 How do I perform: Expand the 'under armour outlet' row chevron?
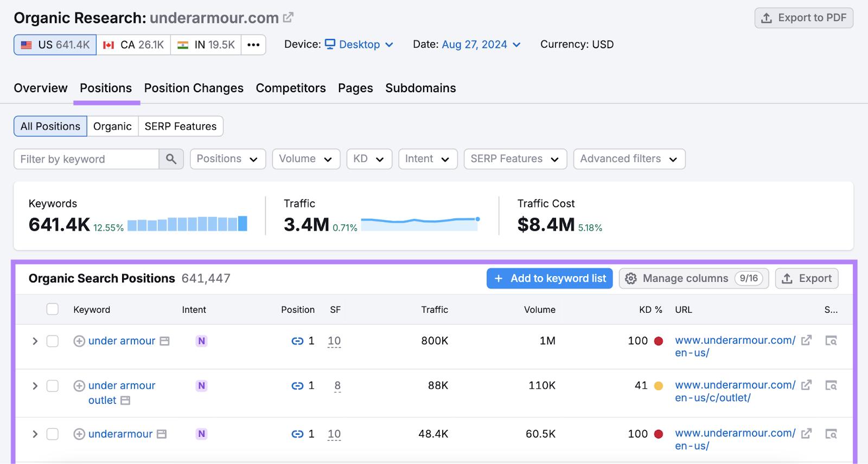point(35,386)
